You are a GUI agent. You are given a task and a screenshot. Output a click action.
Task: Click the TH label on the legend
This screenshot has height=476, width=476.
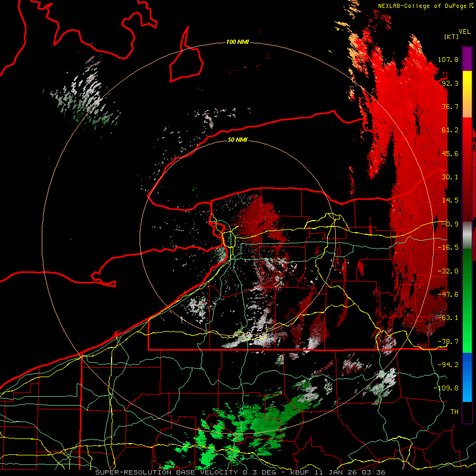454,411
